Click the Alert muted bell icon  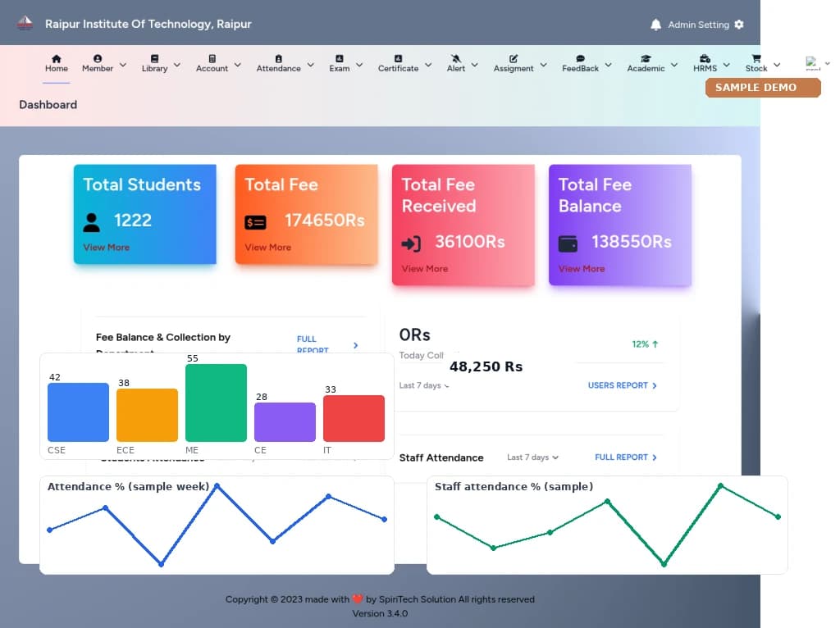pyautogui.click(x=456, y=58)
